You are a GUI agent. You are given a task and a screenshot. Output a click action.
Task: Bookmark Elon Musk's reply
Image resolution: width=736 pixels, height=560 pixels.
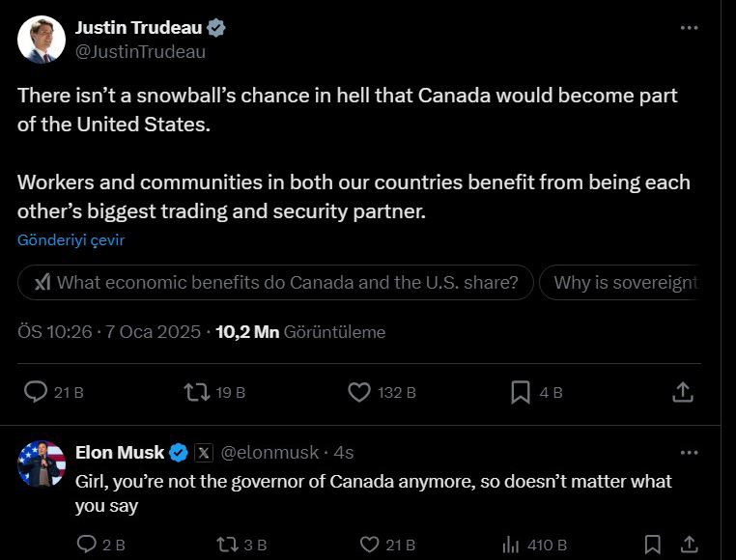653,545
